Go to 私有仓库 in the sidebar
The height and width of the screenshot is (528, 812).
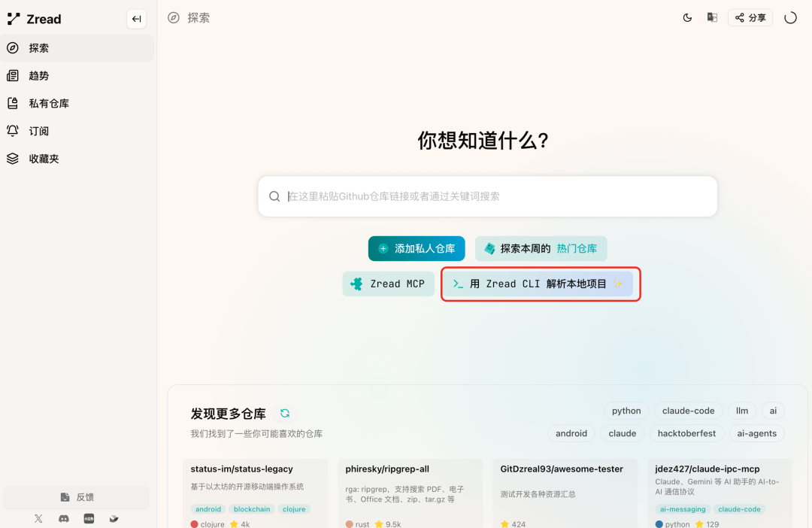click(49, 104)
